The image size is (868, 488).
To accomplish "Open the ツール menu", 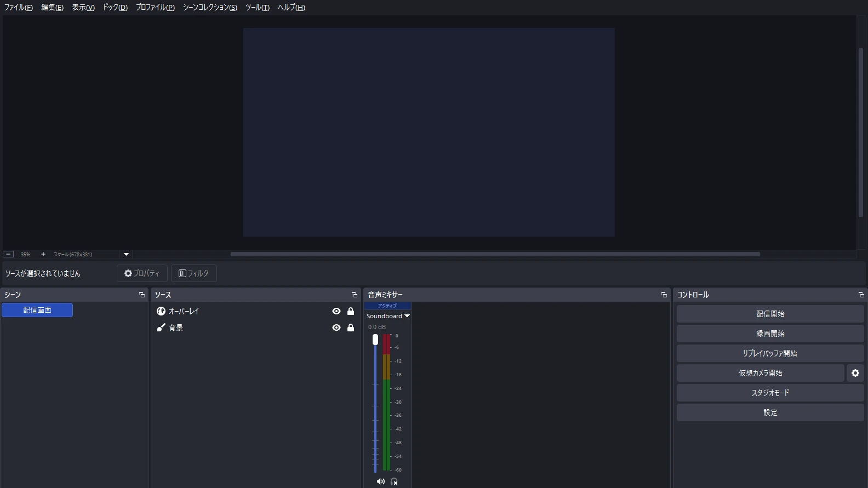I will pos(257,7).
